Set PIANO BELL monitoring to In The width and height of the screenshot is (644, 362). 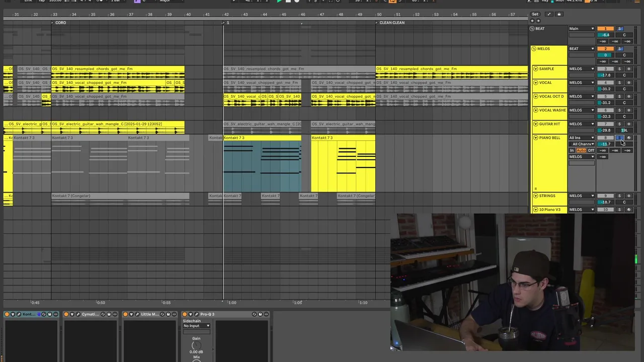[572, 150]
